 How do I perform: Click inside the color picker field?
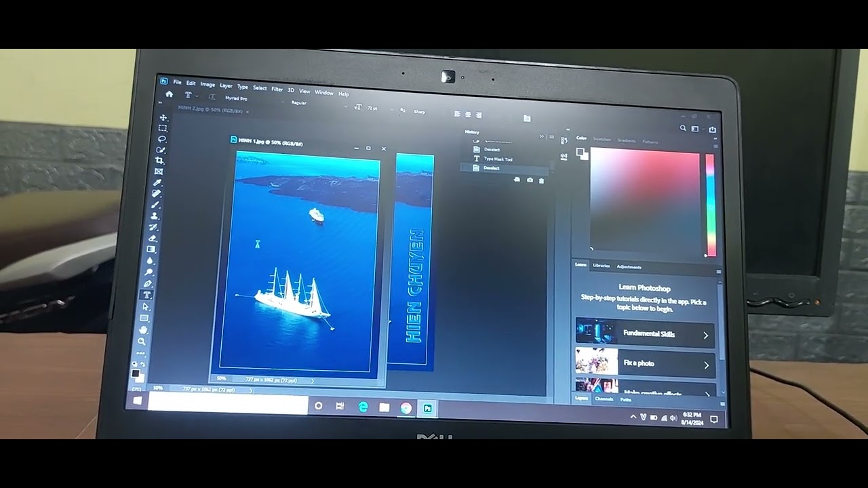(644, 201)
